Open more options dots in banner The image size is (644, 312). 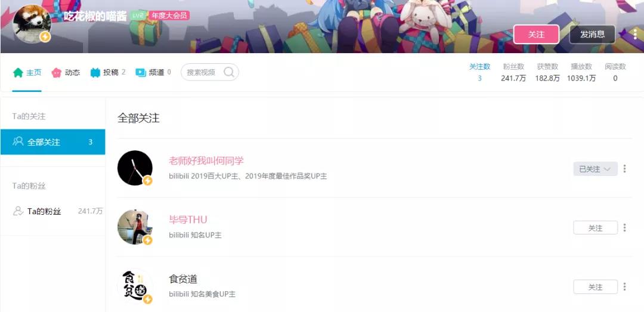click(635, 34)
